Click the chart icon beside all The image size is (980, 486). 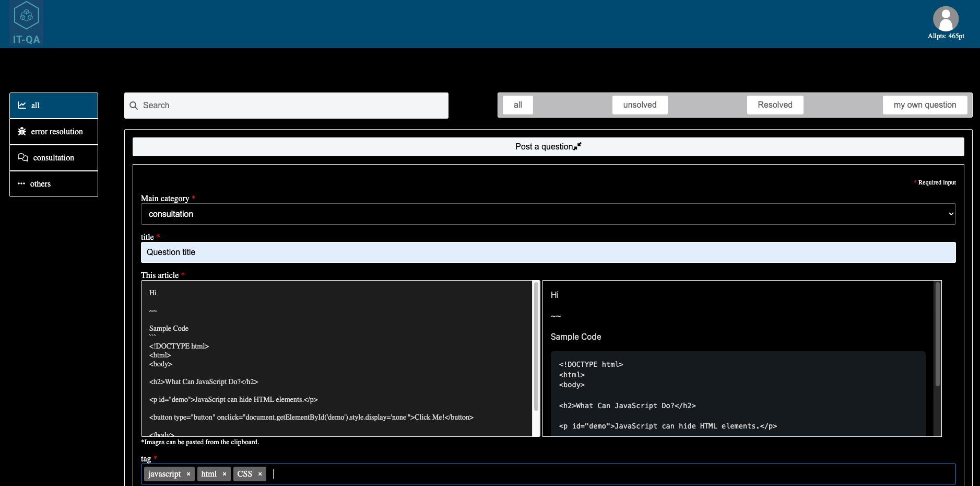coord(22,106)
